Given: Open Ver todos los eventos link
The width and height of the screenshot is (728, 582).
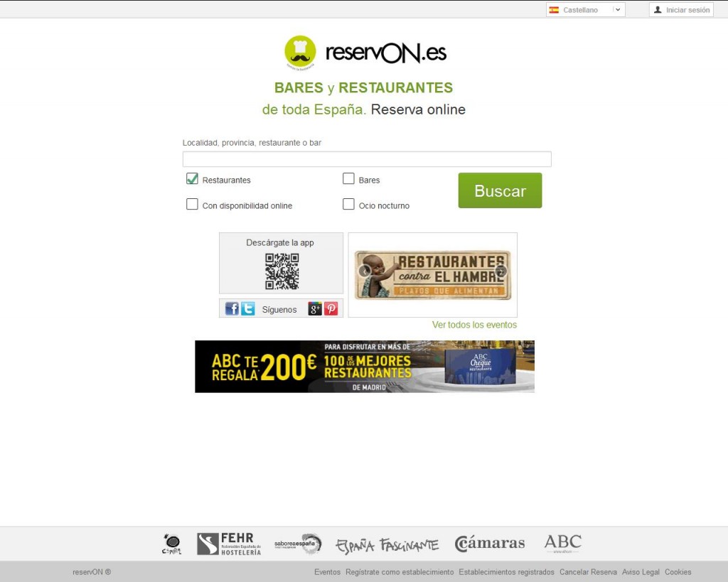Looking at the screenshot, I should click(x=474, y=325).
